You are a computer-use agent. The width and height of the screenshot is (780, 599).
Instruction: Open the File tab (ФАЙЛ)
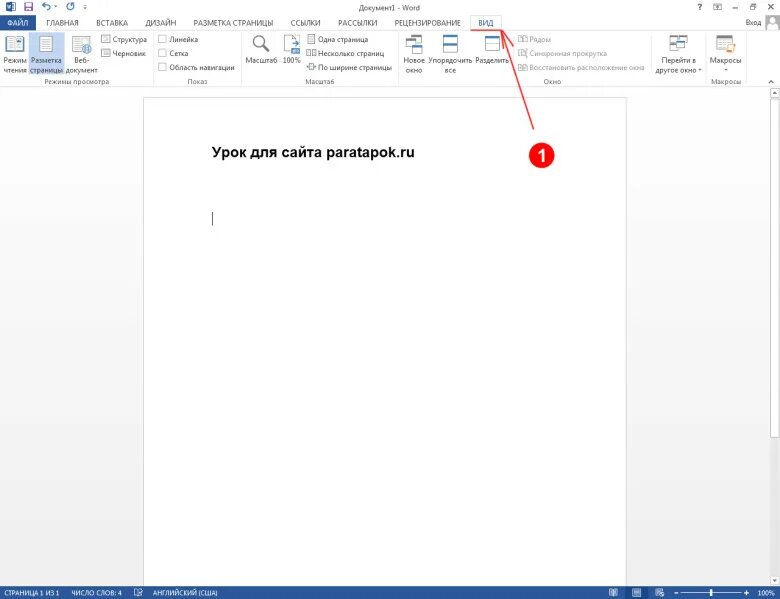point(18,23)
